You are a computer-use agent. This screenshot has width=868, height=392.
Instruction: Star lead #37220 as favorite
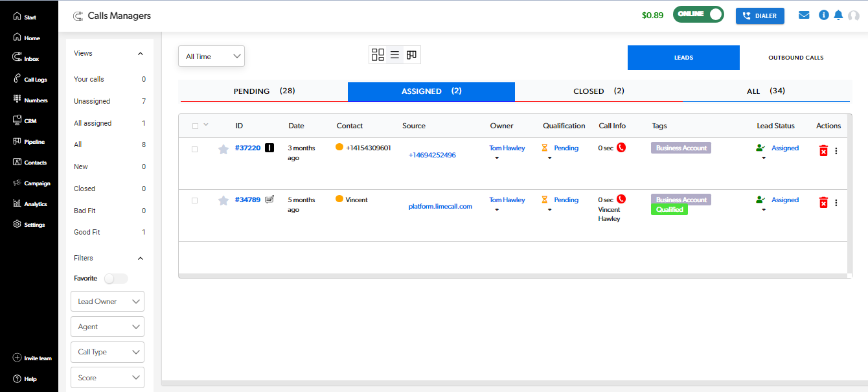(223, 149)
